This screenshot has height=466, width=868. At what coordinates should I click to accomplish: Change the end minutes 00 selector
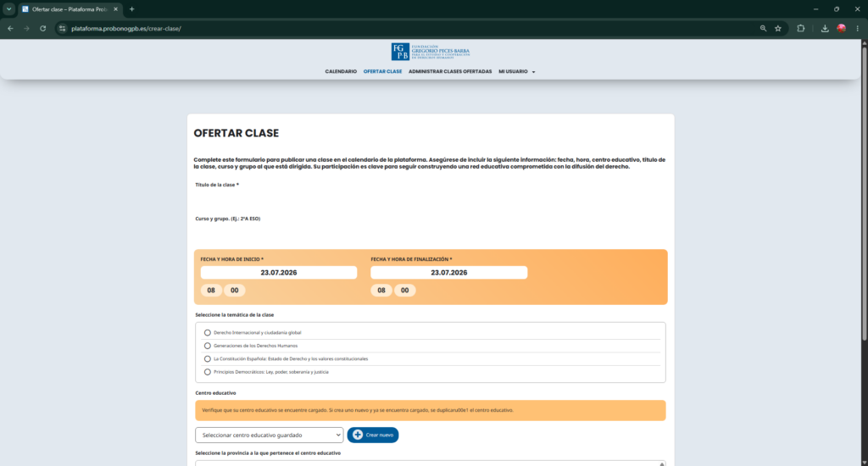tap(404, 290)
